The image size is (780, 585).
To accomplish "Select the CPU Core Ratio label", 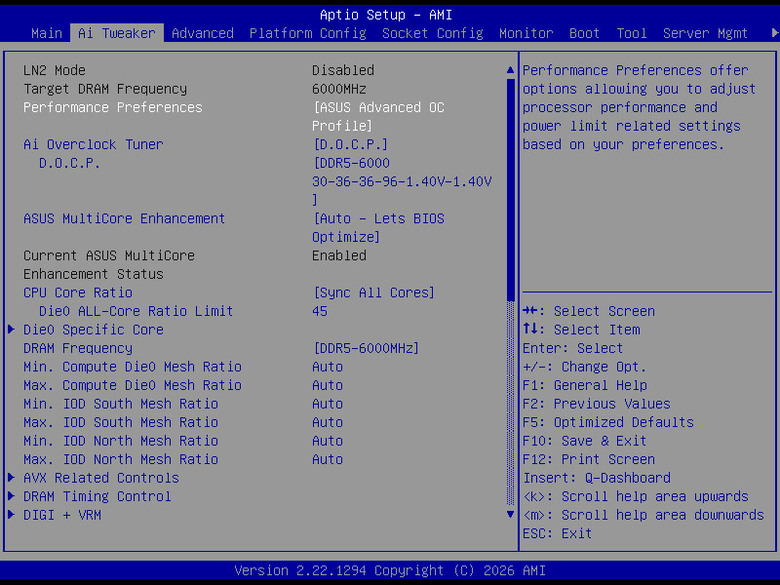I will pyautogui.click(x=78, y=292).
